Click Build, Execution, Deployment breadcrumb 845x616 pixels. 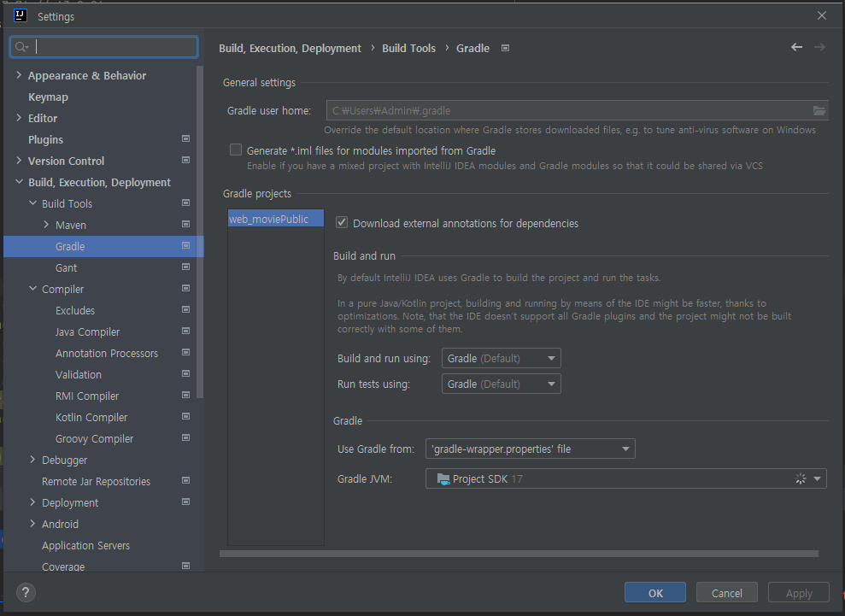tap(290, 48)
